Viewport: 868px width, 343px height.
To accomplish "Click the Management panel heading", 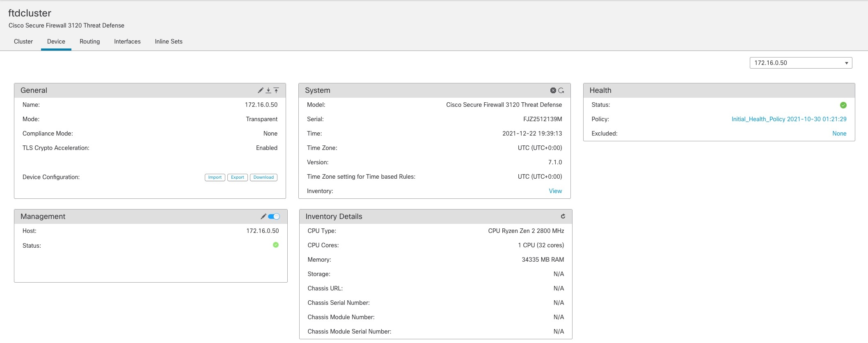I will click(43, 216).
